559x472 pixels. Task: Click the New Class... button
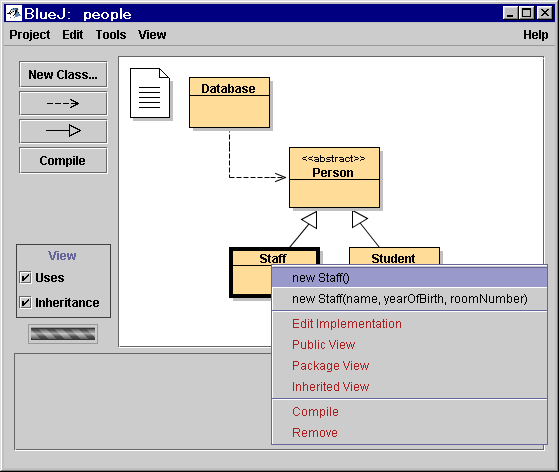(63, 75)
